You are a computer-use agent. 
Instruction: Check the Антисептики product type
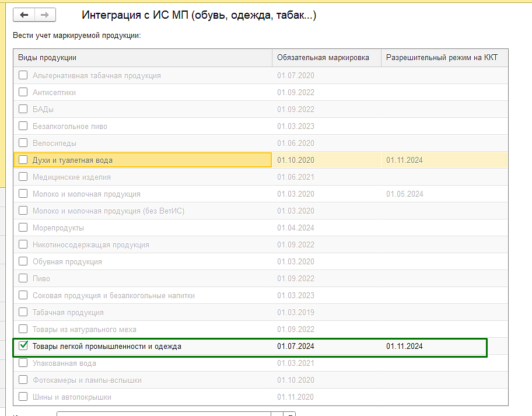point(23,92)
